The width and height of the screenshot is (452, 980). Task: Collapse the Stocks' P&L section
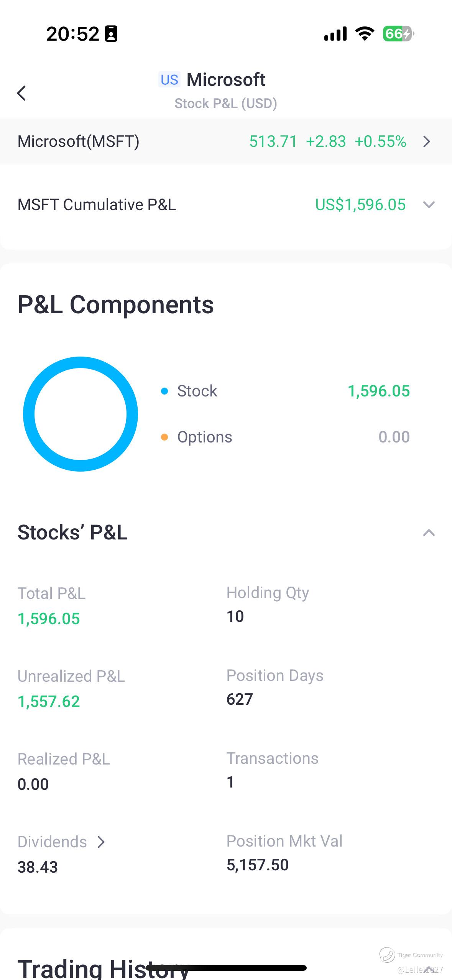(x=429, y=533)
